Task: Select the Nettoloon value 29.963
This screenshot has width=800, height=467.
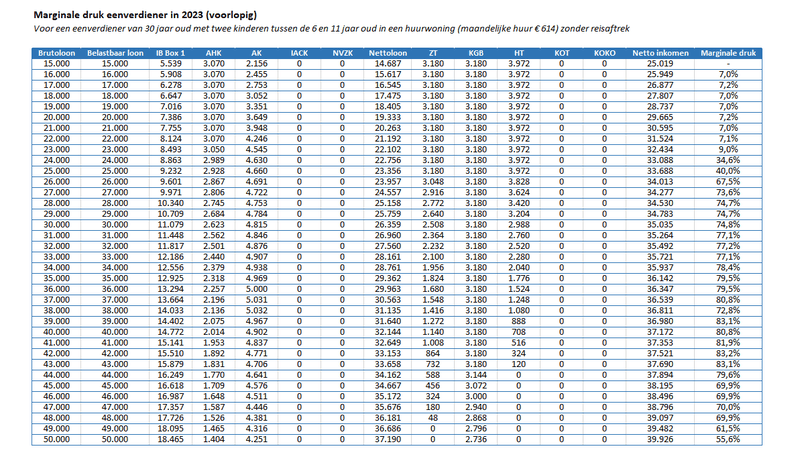Action: point(388,289)
